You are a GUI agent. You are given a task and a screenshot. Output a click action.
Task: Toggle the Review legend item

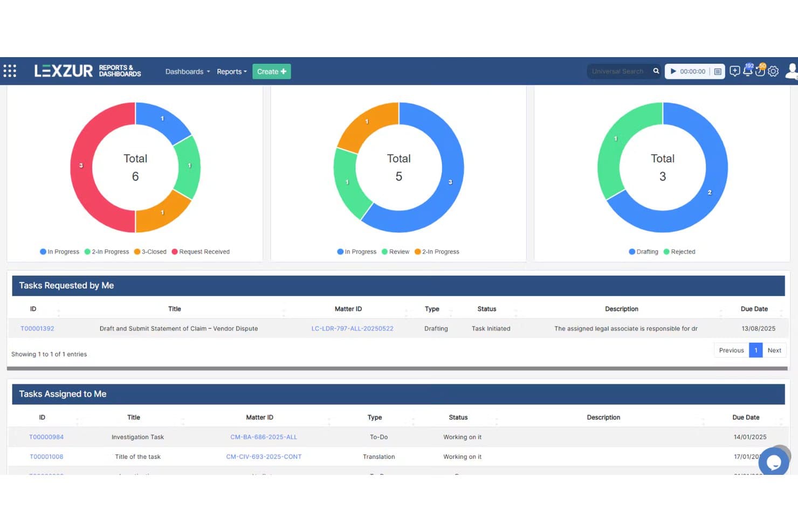pos(395,252)
